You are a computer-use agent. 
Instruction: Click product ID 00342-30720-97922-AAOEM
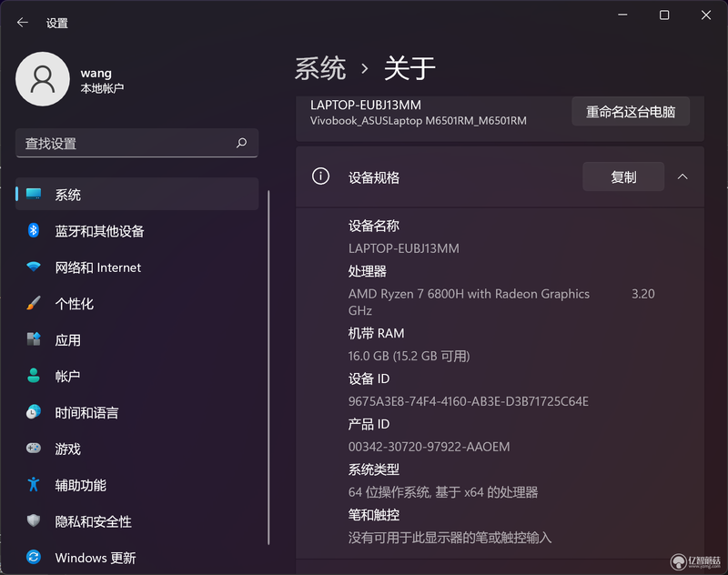(x=429, y=447)
